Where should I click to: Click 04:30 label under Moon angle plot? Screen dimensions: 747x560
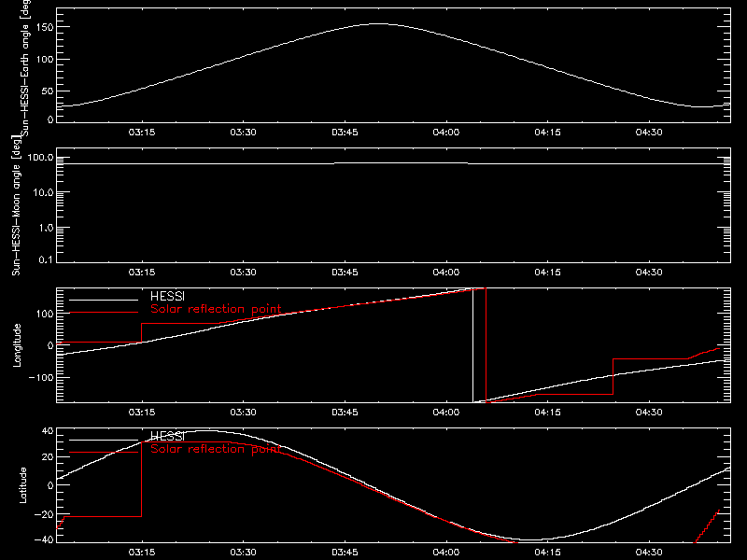(x=649, y=272)
